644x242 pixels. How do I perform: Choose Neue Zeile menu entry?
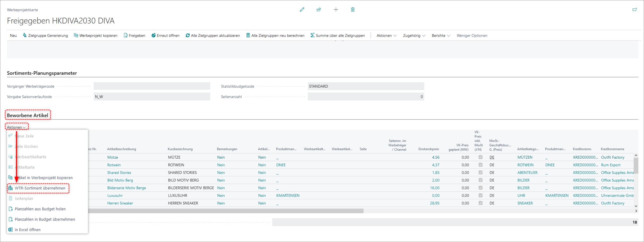pos(47,136)
